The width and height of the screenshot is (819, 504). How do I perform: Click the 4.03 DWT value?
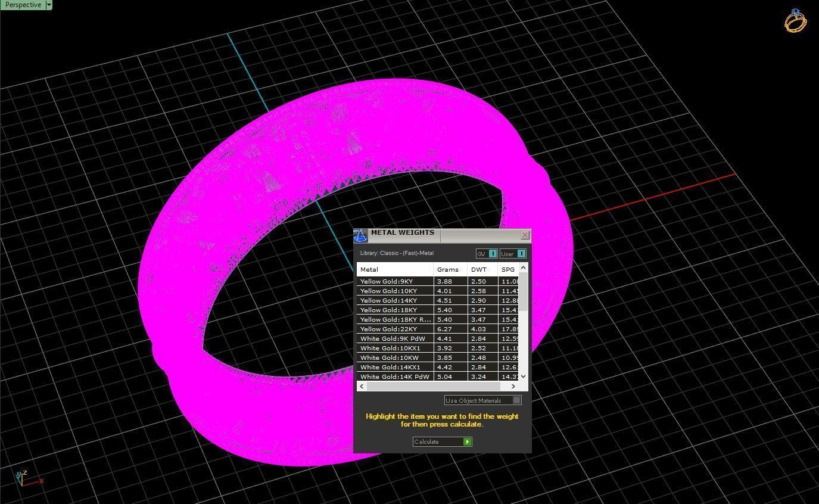click(478, 329)
